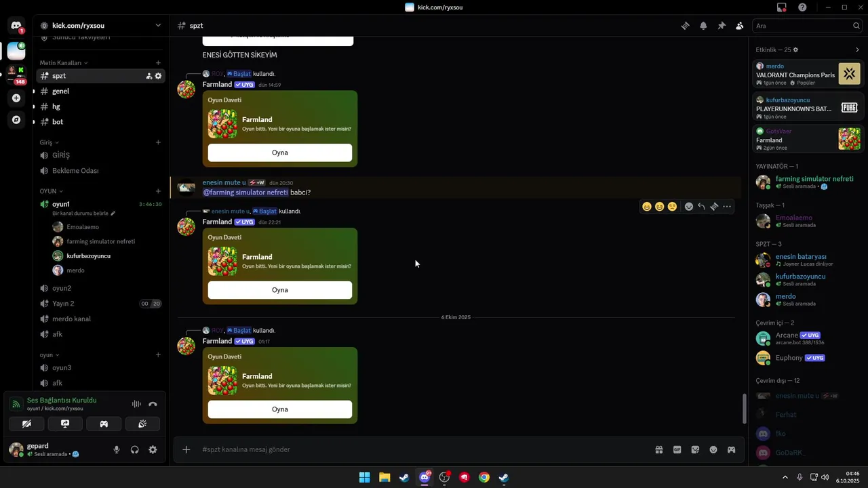Open notification settings bell icon
Viewport: 868px width, 488px height.
coord(703,26)
